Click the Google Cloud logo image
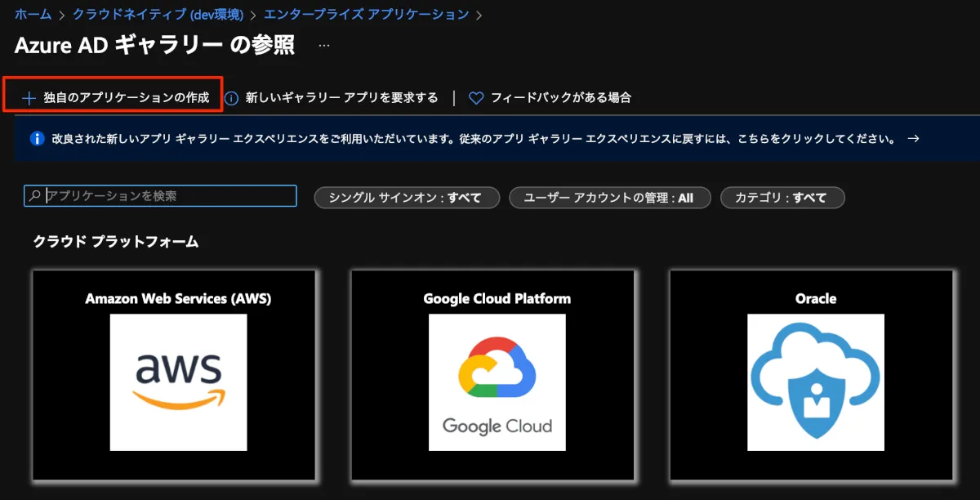 tap(497, 382)
